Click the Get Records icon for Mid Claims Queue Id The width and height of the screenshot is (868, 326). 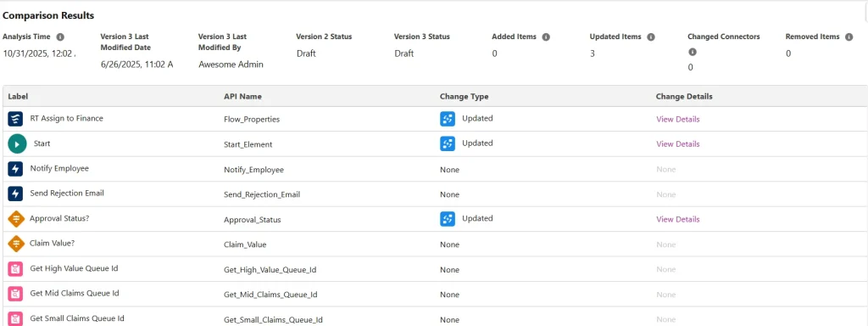coord(15,295)
